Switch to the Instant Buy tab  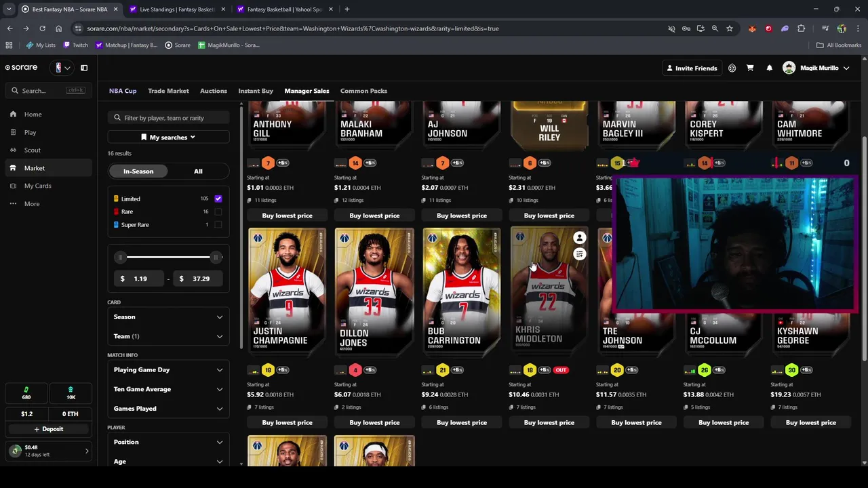tap(256, 91)
